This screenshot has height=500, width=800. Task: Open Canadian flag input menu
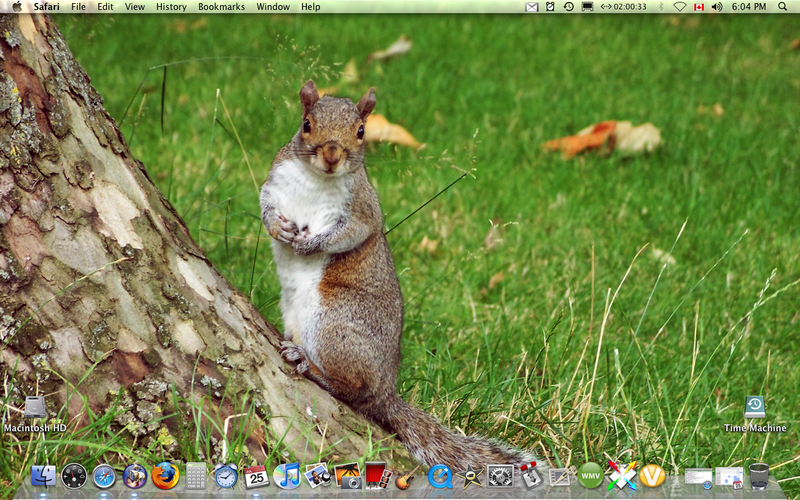pyautogui.click(x=699, y=7)
